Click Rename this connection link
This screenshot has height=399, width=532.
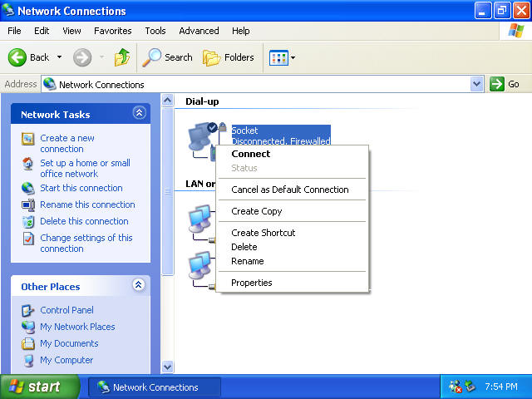tap(87, 204)
